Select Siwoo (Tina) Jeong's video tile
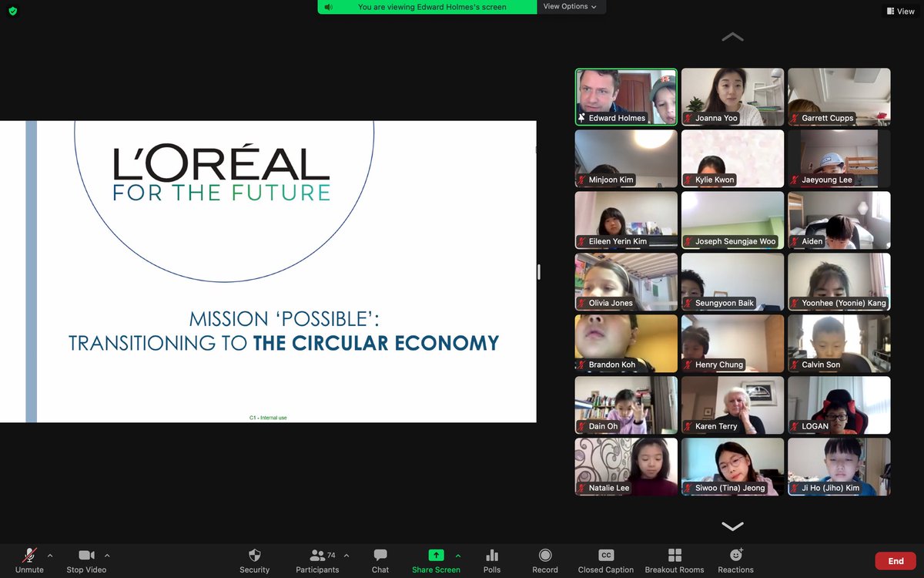The image size is (924, 578). pos(732,466)
